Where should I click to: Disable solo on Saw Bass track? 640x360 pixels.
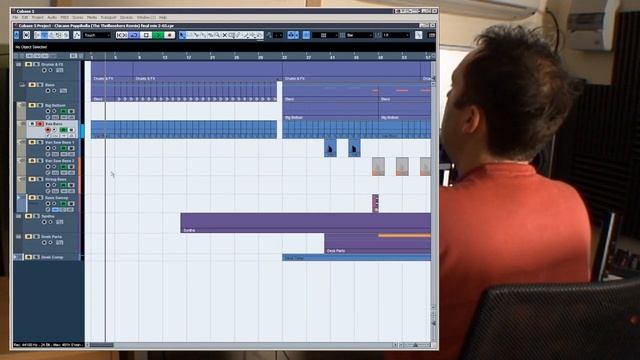tap(40, 124)
